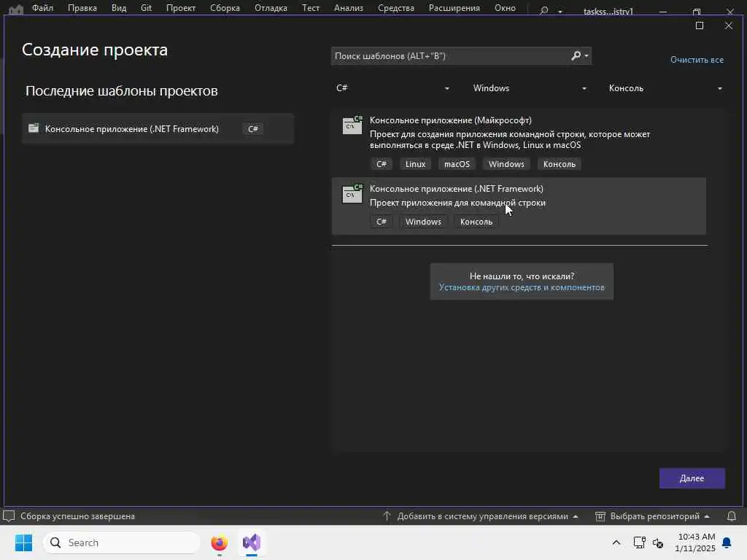Click the muted volume tray icon
The width and height of the screenshot is (747, 560).
pos(658,542)
